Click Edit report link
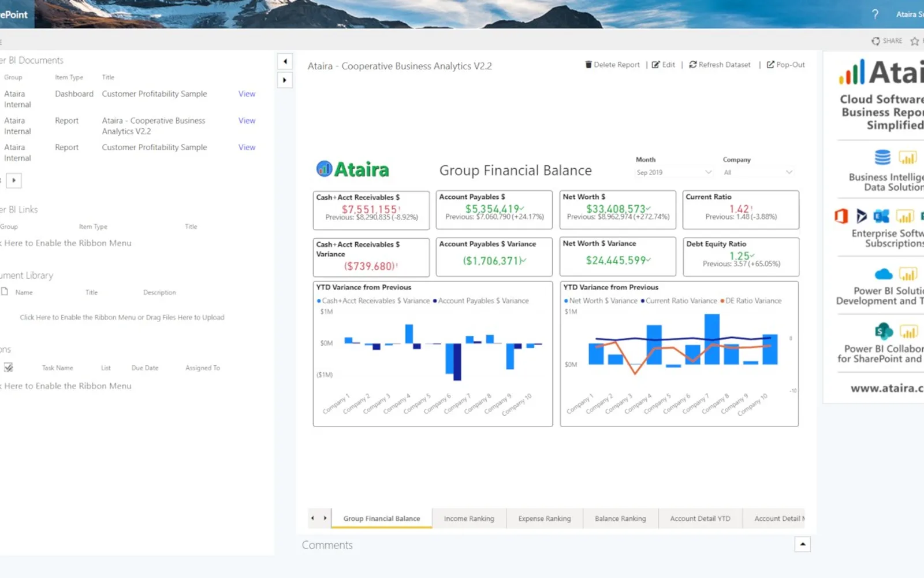The height and width of the screenshot is (578, 924). point(664,65)
